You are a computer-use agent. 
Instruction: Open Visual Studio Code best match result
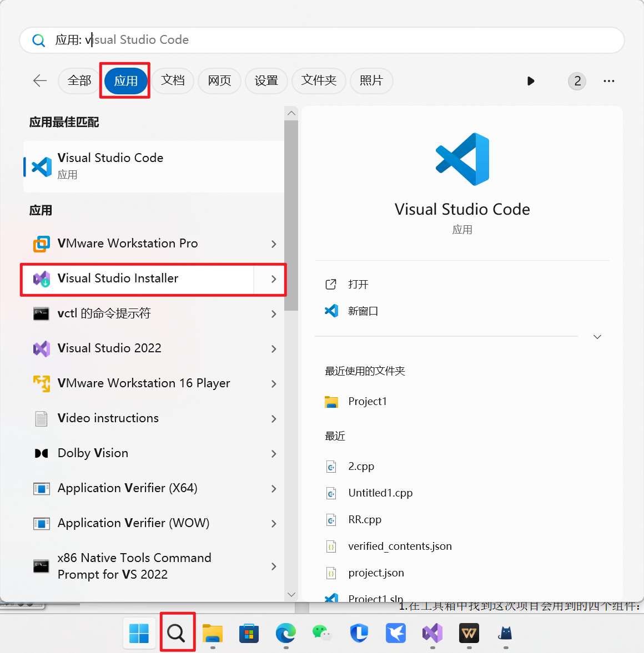(154, 166)
